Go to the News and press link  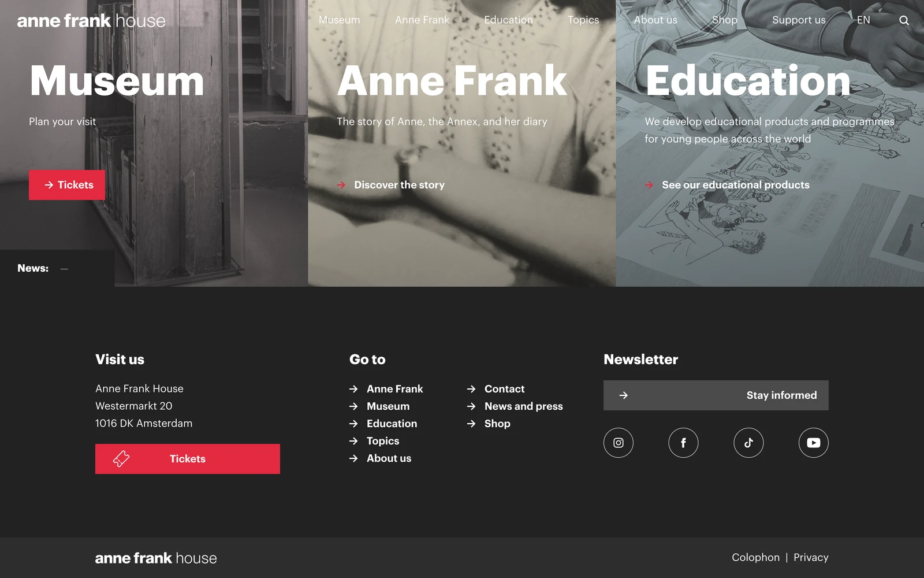pos(523,406)
